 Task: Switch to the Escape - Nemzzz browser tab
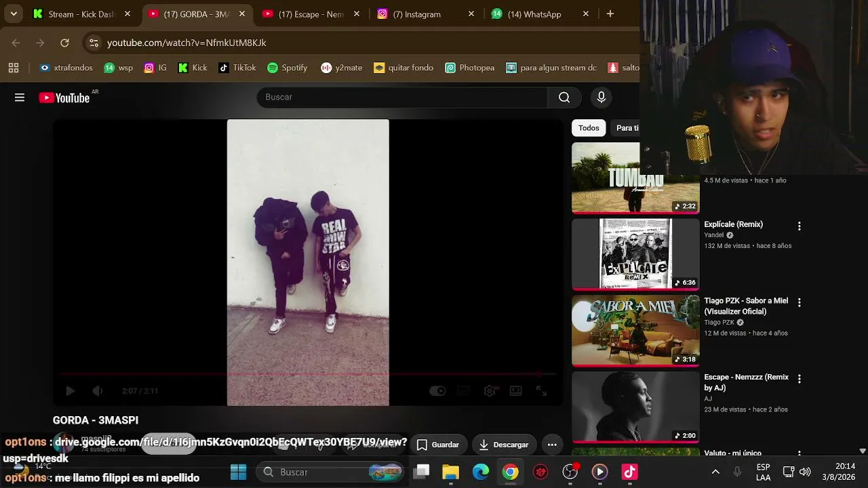click(313, 14)
